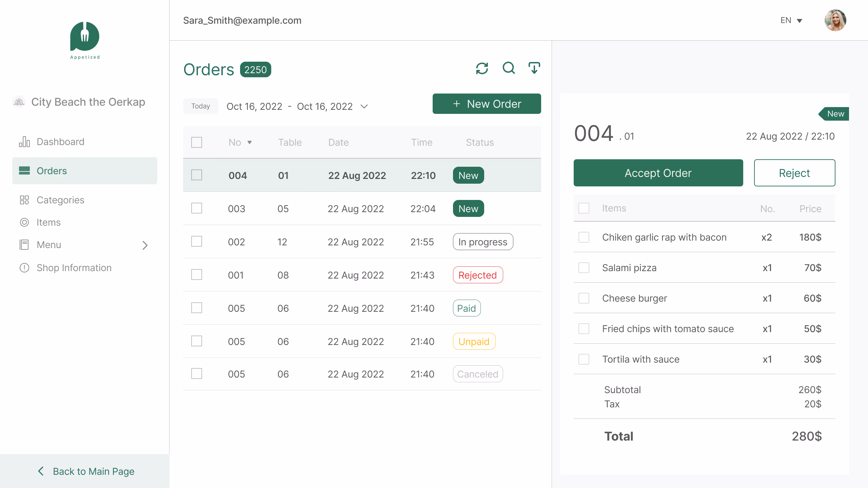Click the New Order button

click(487, 104)
